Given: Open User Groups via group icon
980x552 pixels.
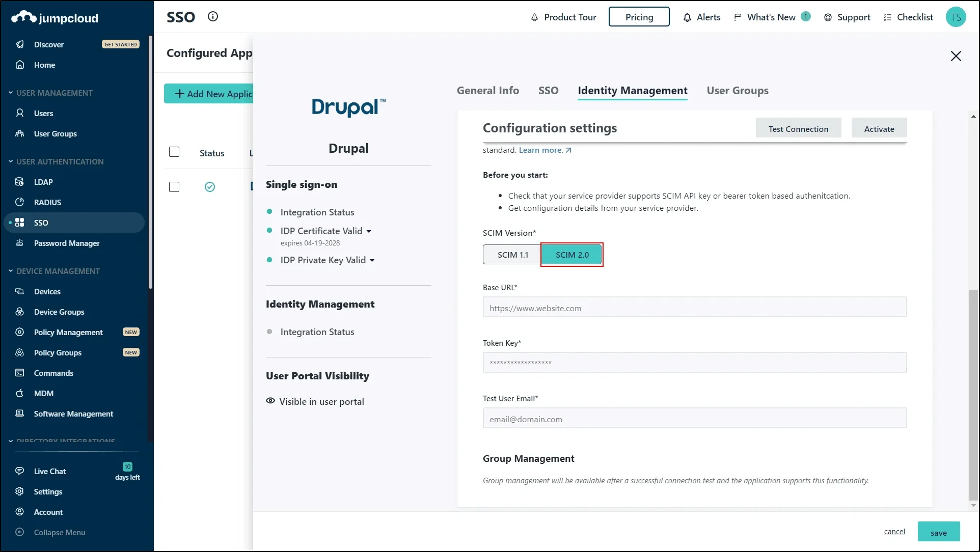Looking at the screenshot, I should coord(20,133).
